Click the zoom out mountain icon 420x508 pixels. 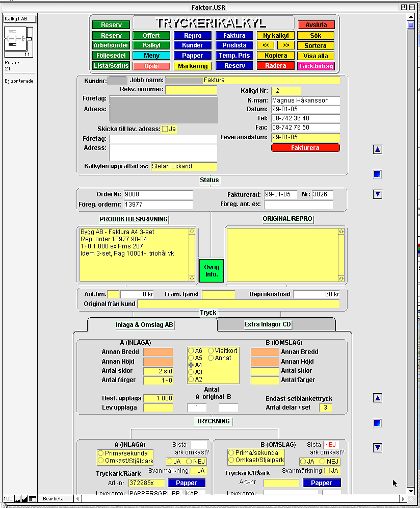[x=17, y=498]
